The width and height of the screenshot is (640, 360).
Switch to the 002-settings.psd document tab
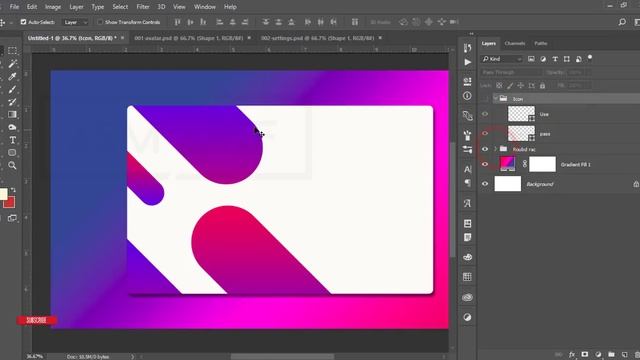coord(317,38)
